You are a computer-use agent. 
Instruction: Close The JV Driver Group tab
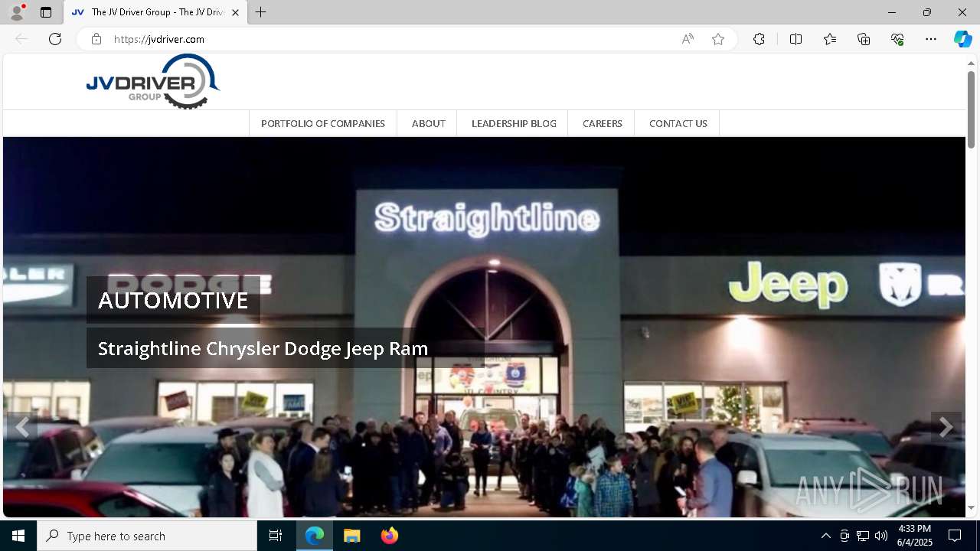pos(236,13)
